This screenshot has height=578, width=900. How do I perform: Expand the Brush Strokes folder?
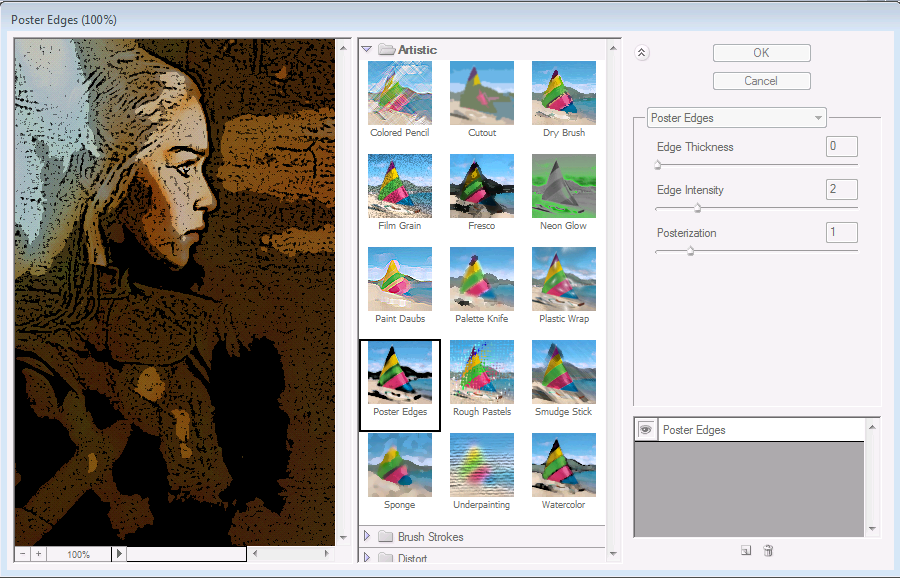point(367,537)
